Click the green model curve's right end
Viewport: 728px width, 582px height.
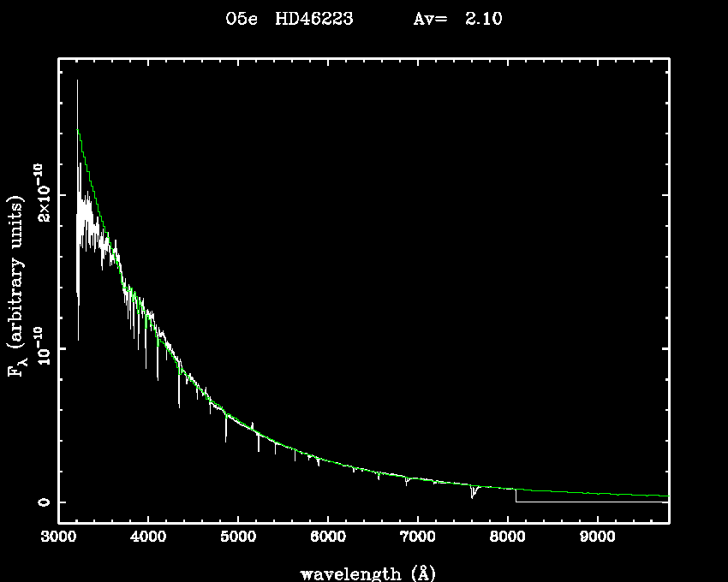665,496
